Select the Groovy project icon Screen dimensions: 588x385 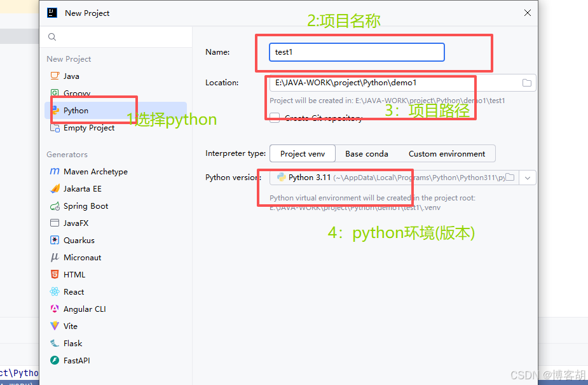point(55,93)
